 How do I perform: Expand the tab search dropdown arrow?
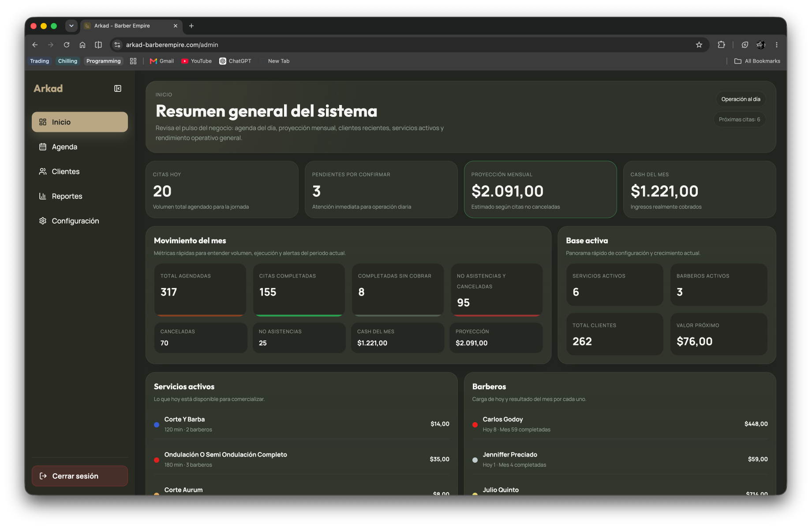[71, 26]
